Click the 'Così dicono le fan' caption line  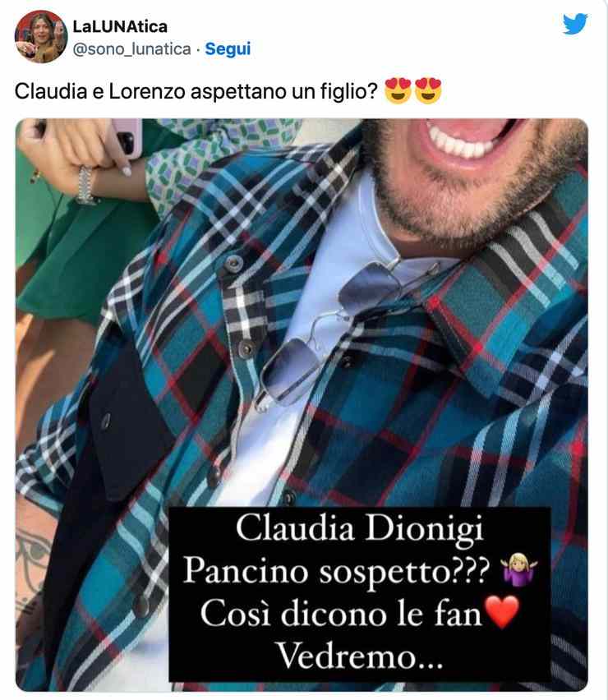[341, 614]
